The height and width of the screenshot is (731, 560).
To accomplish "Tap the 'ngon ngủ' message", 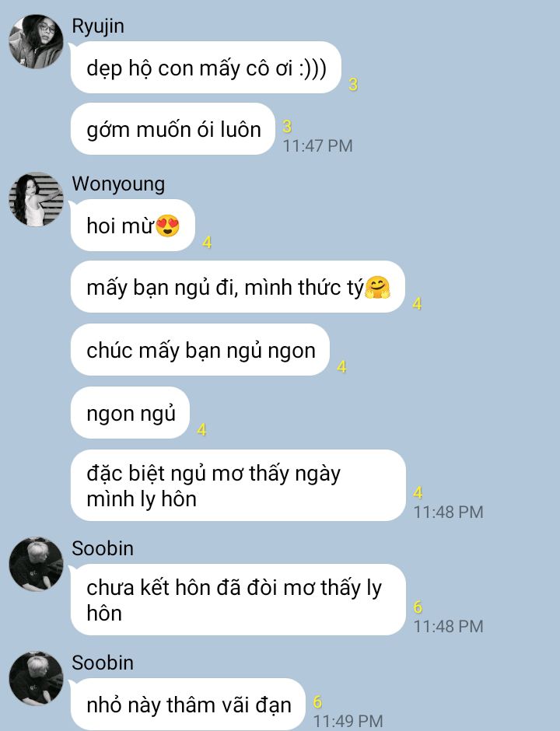I will tap(130, 413).
